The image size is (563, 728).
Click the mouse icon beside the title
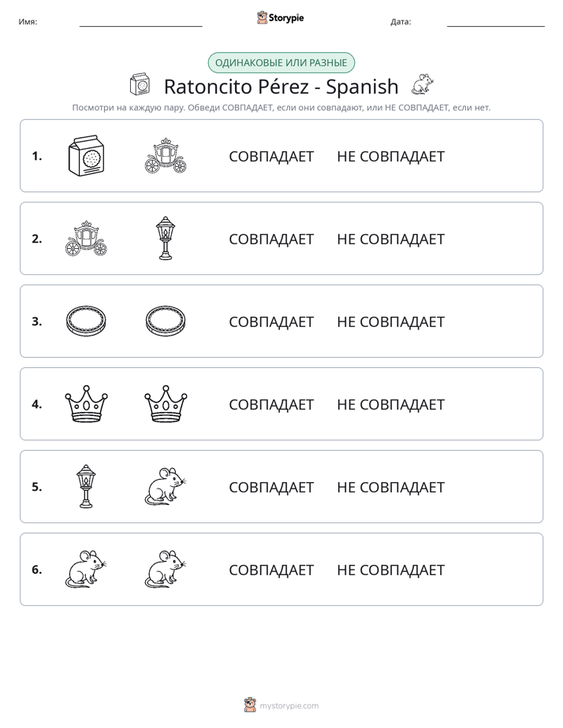[423, 84]
